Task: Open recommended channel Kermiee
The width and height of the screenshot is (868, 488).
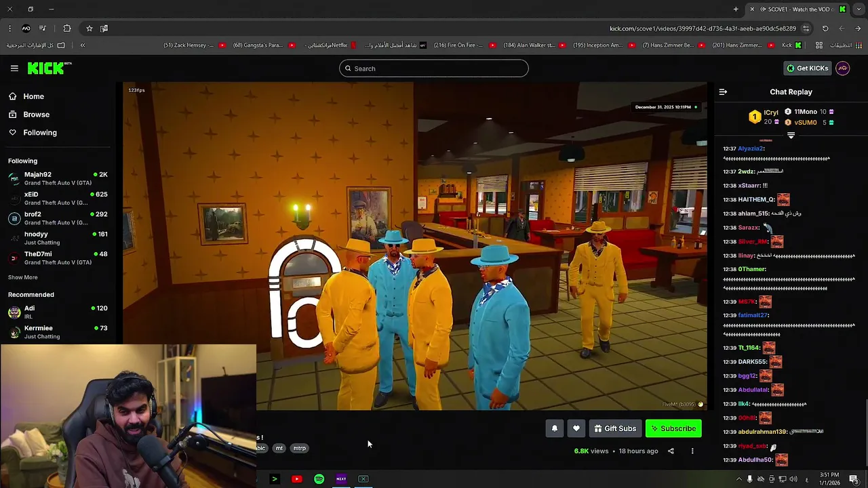Action: tap(58, 331)
